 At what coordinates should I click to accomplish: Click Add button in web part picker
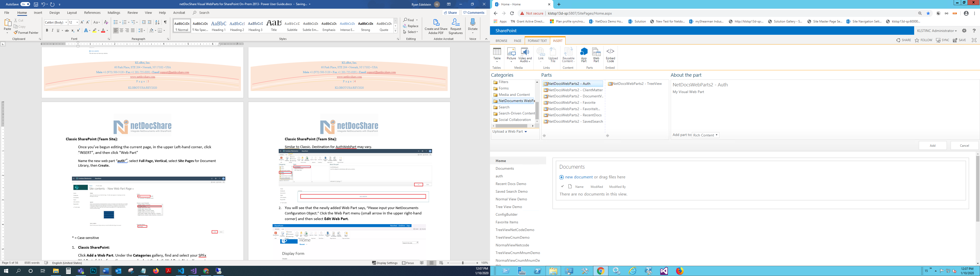(x=933, y=145)
